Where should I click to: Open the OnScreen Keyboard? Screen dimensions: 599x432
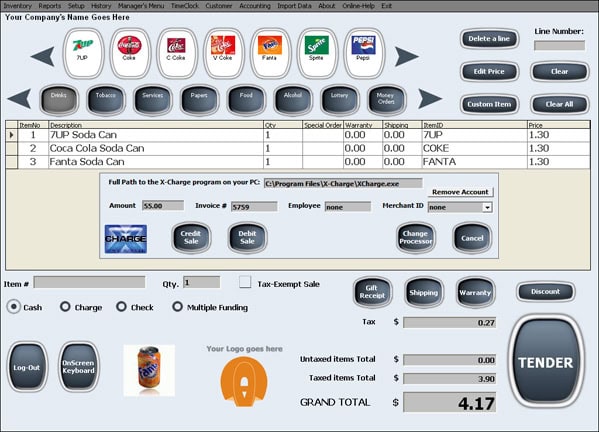79,367
